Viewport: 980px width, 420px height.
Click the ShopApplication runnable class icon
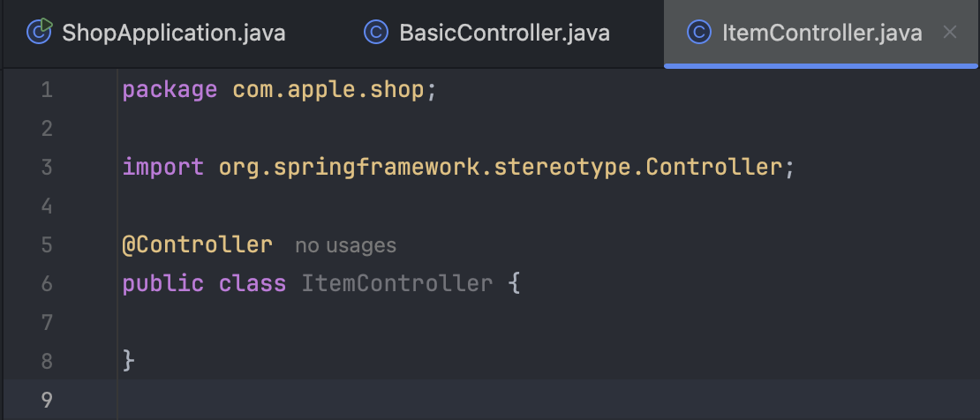(40, 31)
